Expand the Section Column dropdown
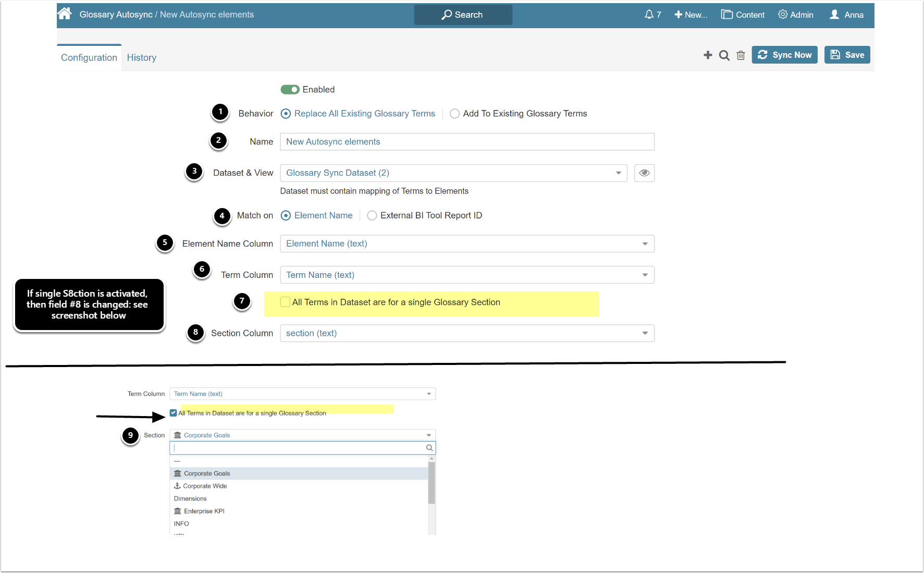Image resolution: width=924 pixels, height=573 pixels. click(645, 333)
